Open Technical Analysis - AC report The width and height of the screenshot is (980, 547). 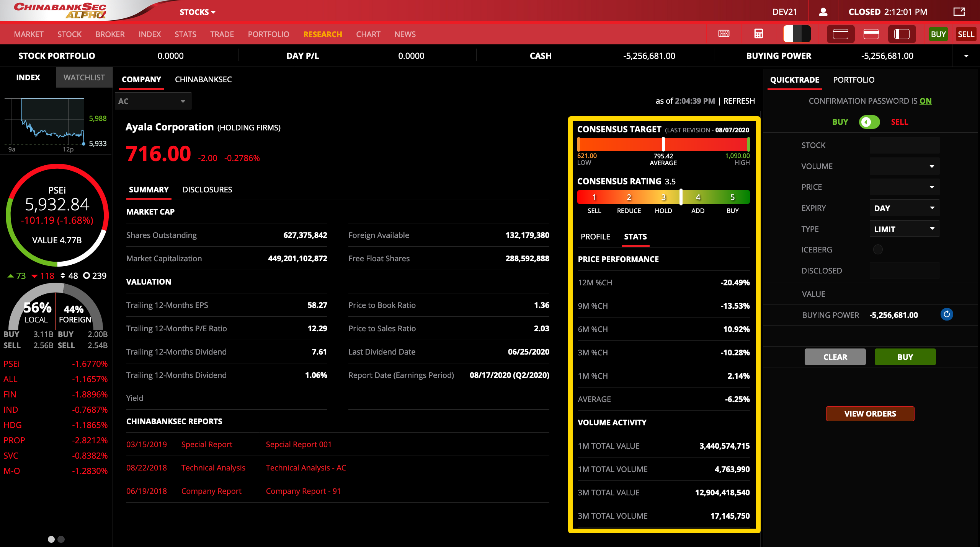pos(306,468)
